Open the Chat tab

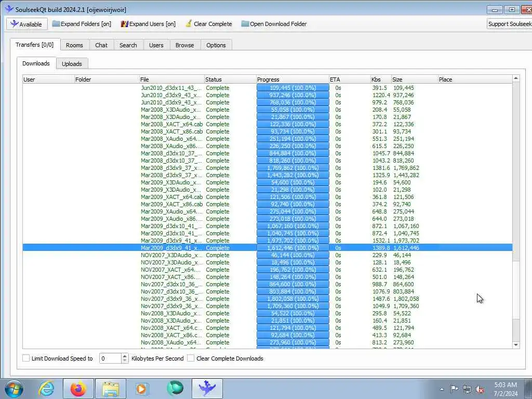click(101, 45)
